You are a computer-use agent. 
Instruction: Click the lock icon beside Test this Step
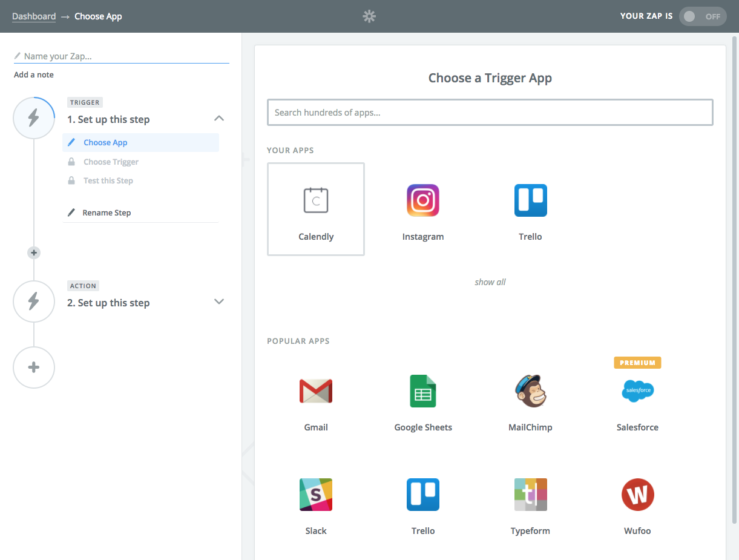tap(71, 180)
